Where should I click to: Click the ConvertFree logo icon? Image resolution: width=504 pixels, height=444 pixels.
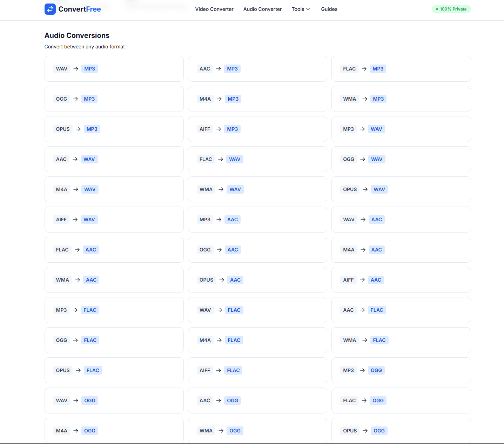tap(50, 9)
